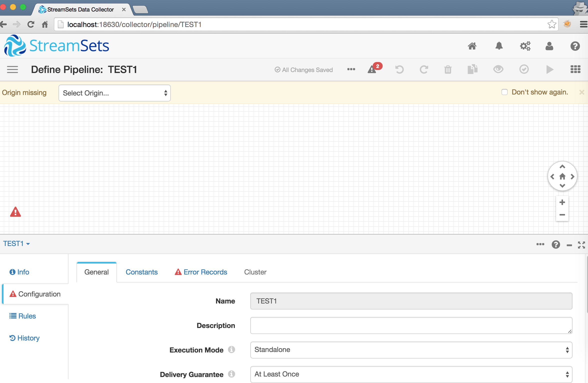588x383 pixels.
Task: Select the StreamSets Data Collector browser tab
Action: coord(82,9)
